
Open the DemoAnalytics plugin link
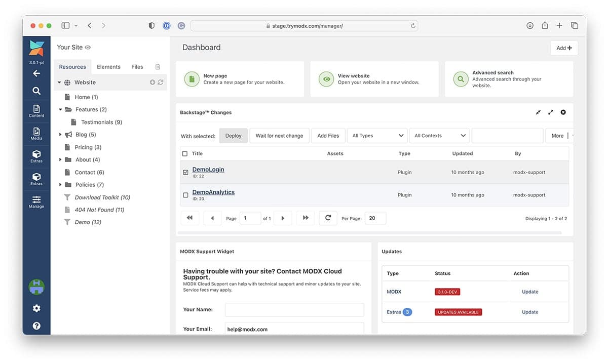click(213, 192)
